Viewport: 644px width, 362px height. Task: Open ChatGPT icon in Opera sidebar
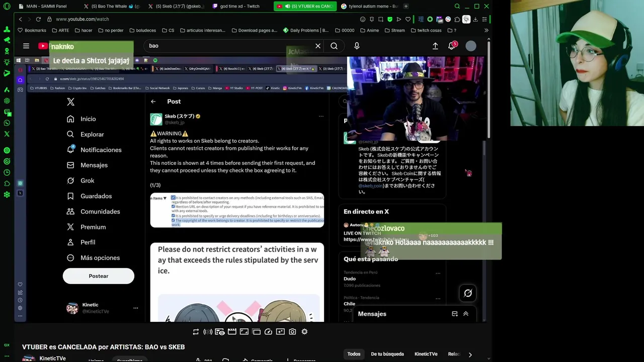click(x=7, y=101)
